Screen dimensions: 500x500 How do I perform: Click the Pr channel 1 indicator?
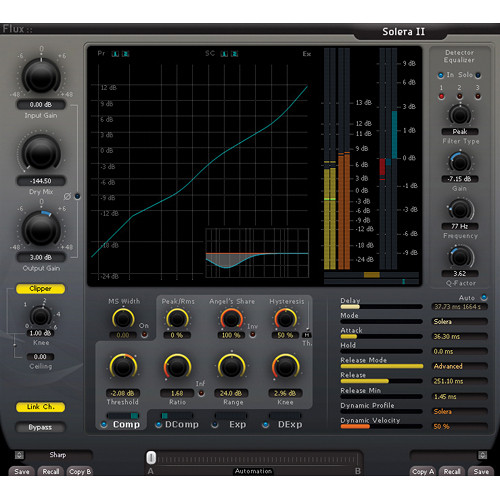[115, 54]
